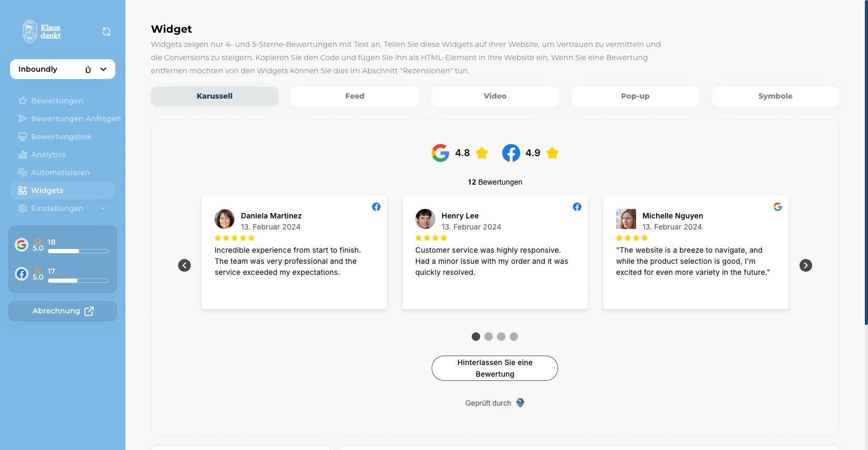Viewport: 868px width, 450px height.
Task: Click Michelle Nguyen's profile photo
Action: coord(626,219)
